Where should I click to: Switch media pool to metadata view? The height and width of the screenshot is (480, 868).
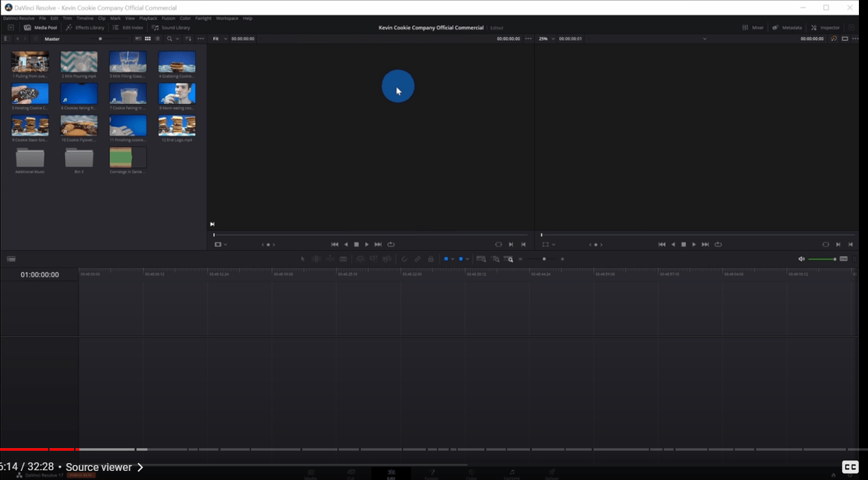point(138,39)
